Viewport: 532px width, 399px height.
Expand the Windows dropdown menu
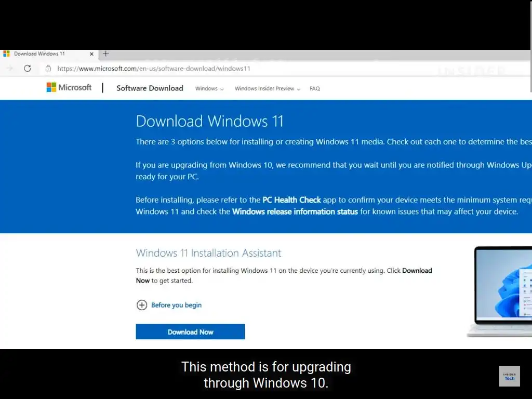[x=209, y=88]
